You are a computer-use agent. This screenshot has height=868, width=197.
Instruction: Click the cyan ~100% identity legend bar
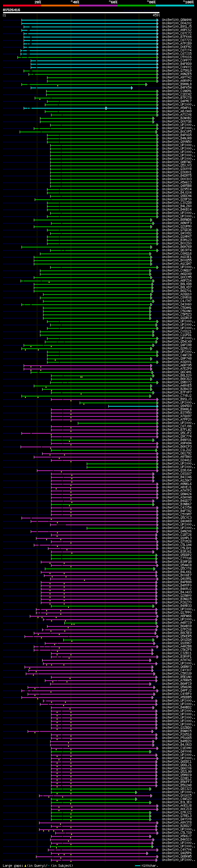point(175,6)
